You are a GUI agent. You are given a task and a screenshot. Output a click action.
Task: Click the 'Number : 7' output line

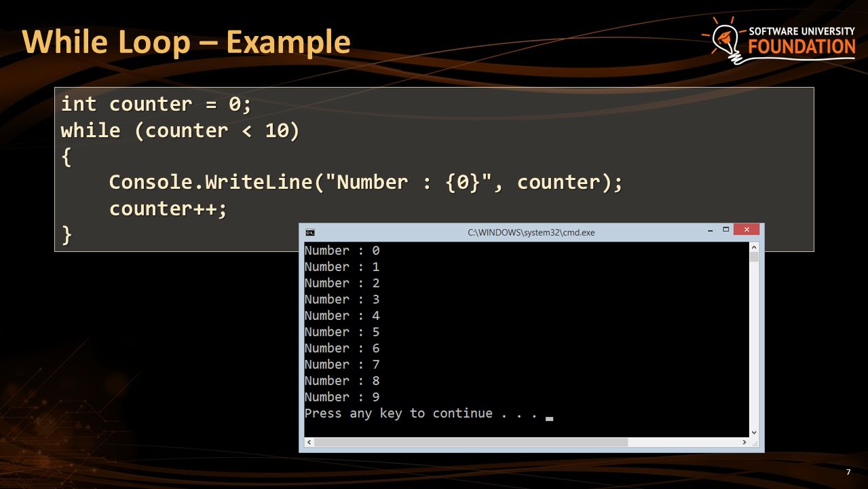coord(342,365)
